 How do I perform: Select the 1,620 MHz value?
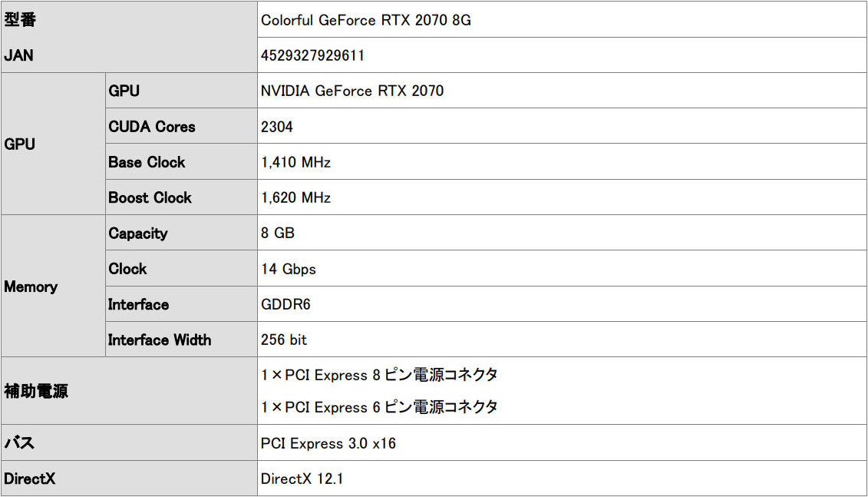click(295, 197)
